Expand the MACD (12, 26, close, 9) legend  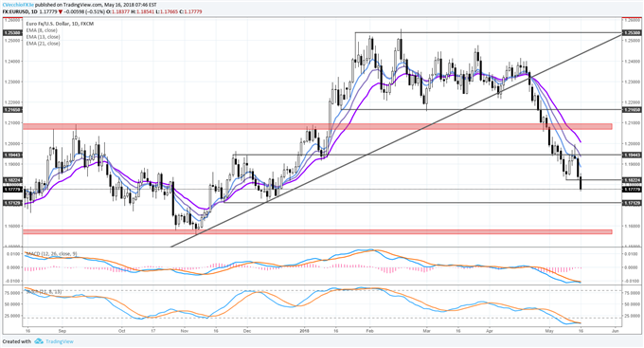tap(51, 254)
